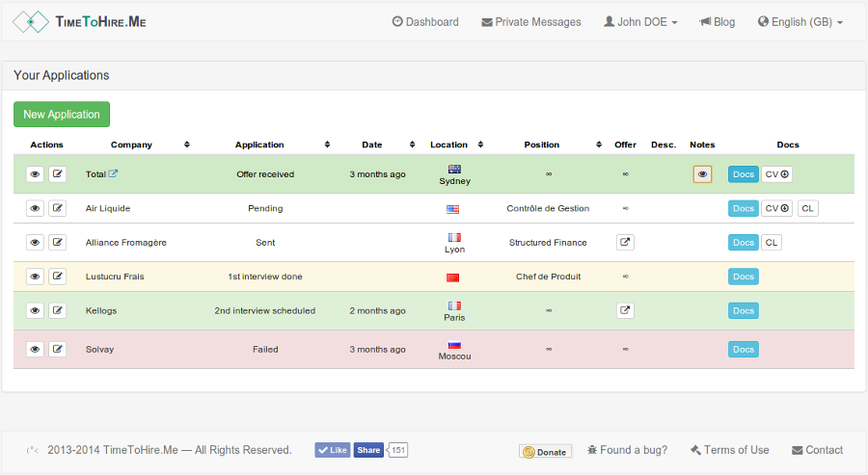Image resolution: width=868 pixels, height=475 pixels.
Task: Open Docs for the Air Liquide application
Action: 744,208
